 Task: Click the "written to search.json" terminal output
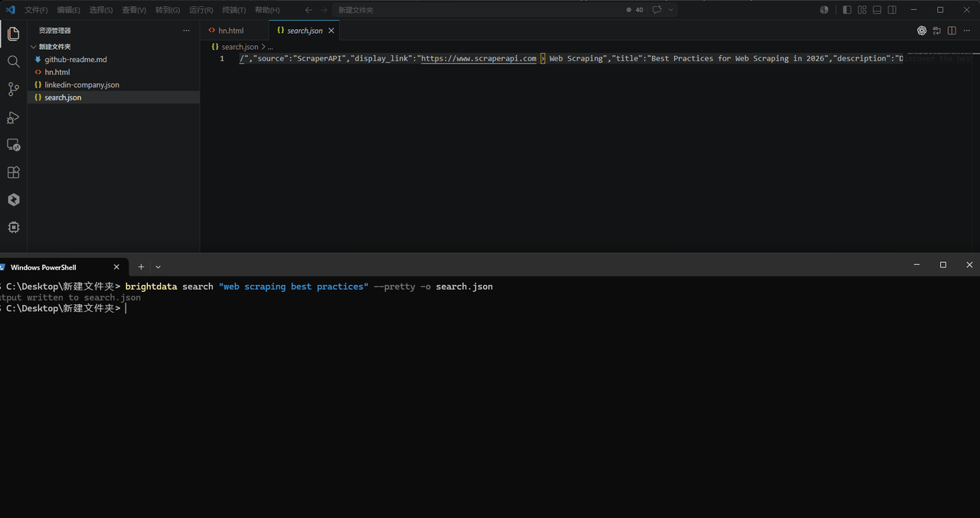click(x=83, y=297)
